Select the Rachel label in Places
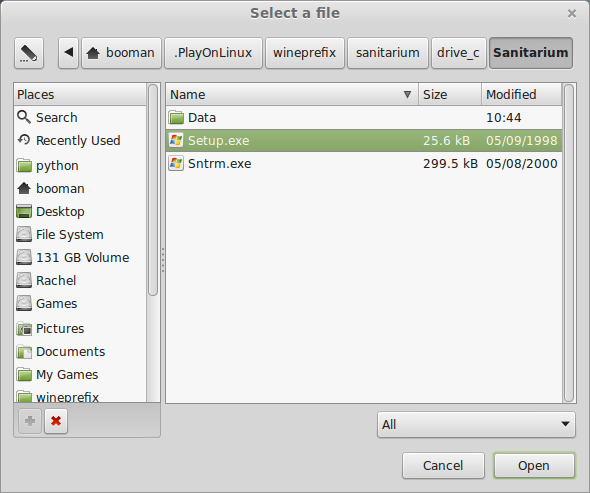This screenshot has height=493, width=590. click(x=56, y=280)
